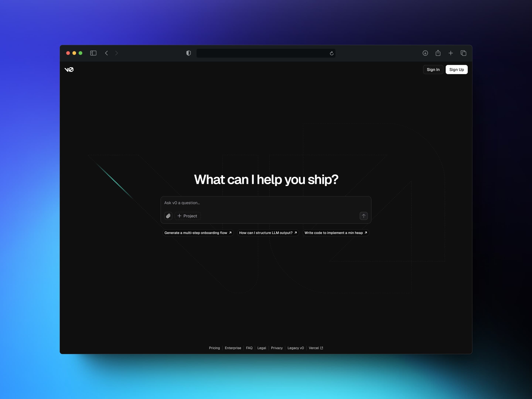532x399 pixels.
Task: Click the Sign Up button
Action: pos(456,69)
